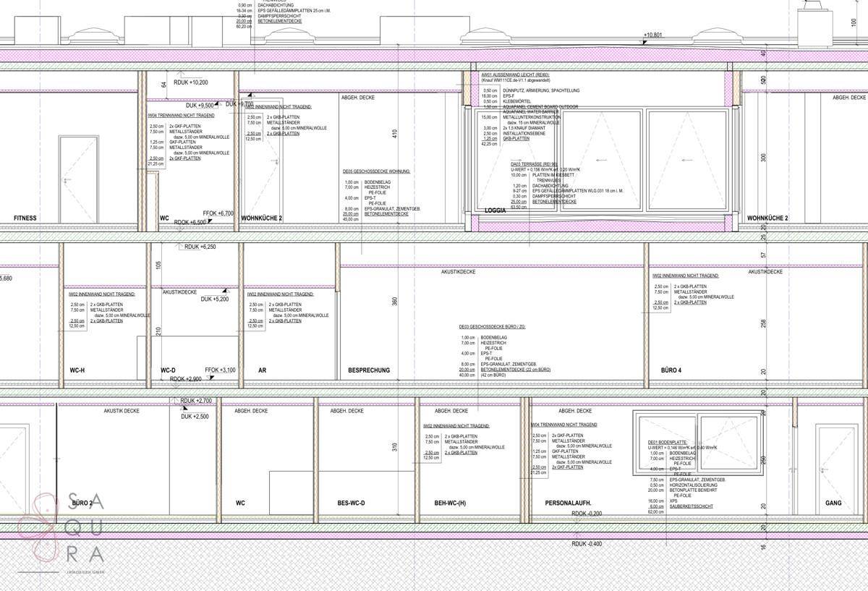Click the 'BEH-WC-(H)' room label
The height and width of the screenshot is (591, 868).
pos(451,502)
